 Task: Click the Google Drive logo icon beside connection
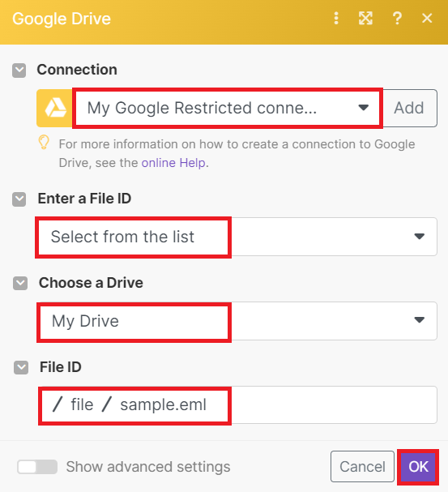coord(55,108)
